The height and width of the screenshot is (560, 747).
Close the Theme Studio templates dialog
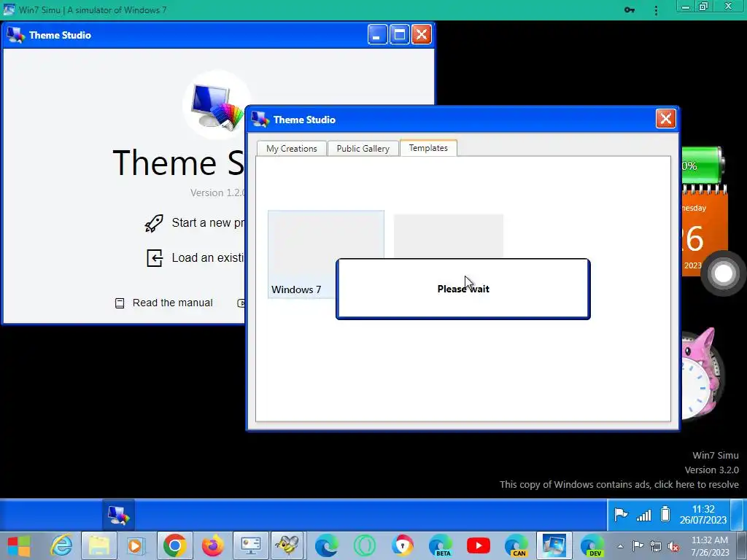coord(665,119)
